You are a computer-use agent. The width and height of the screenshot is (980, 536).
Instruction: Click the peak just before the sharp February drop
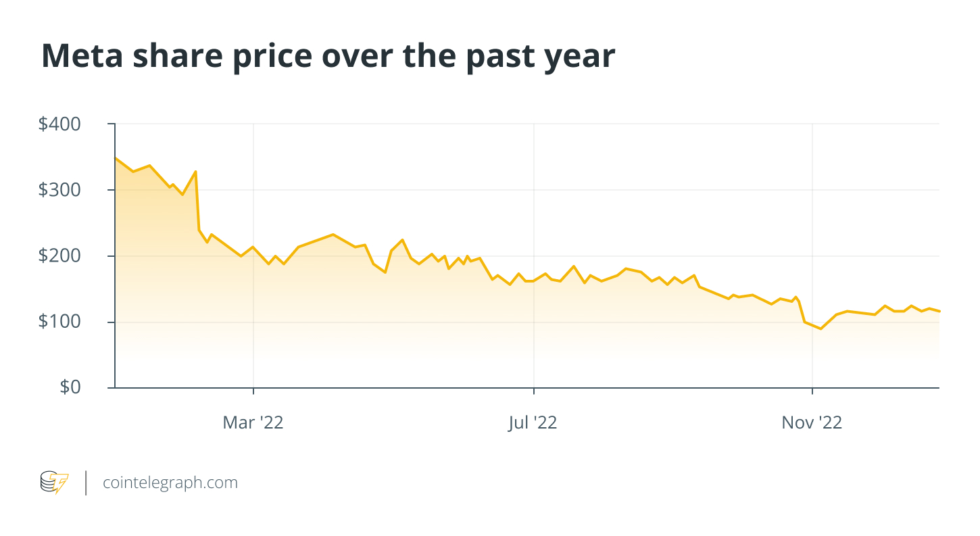point(195,172)
